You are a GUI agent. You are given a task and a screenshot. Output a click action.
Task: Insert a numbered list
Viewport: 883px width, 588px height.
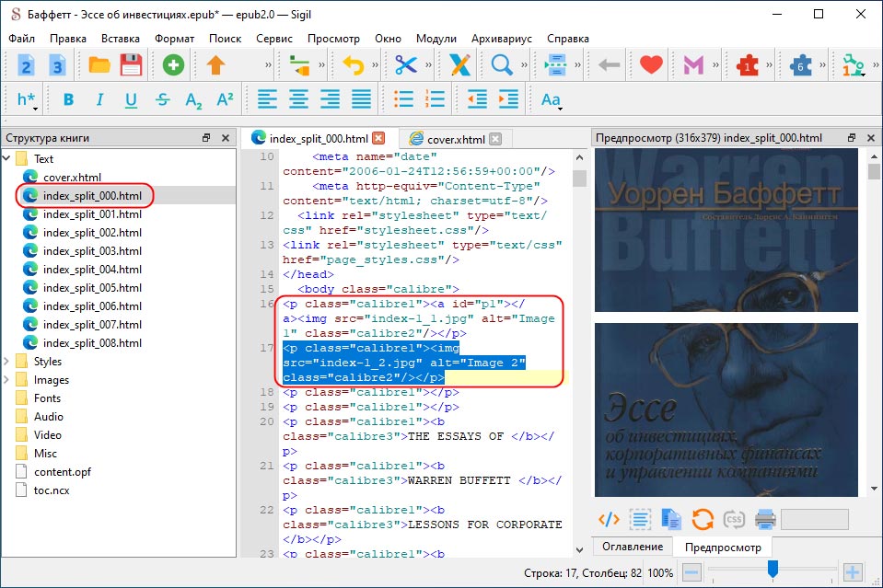click(435, 99)
